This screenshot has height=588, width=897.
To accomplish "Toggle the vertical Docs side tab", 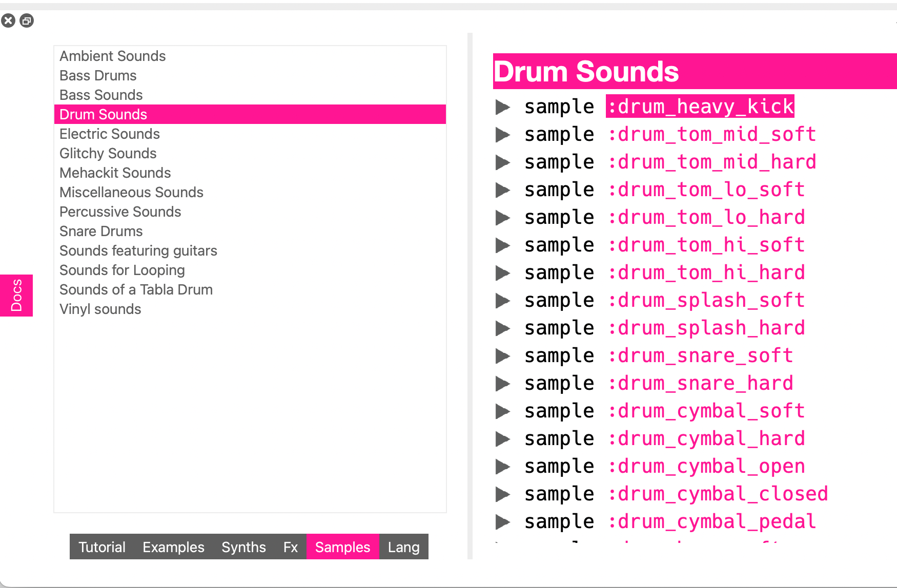I will pos(16,296).
